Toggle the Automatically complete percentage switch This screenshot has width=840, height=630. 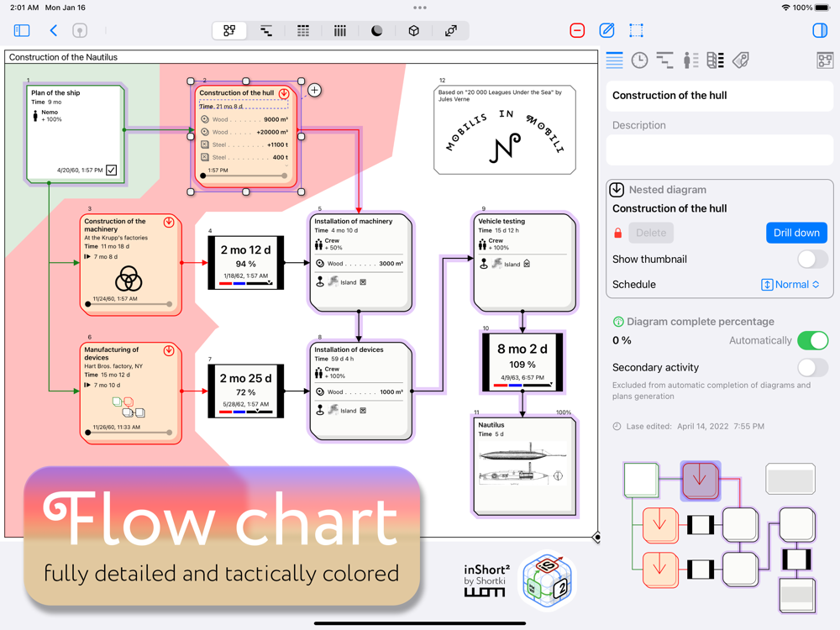[812, 340]
